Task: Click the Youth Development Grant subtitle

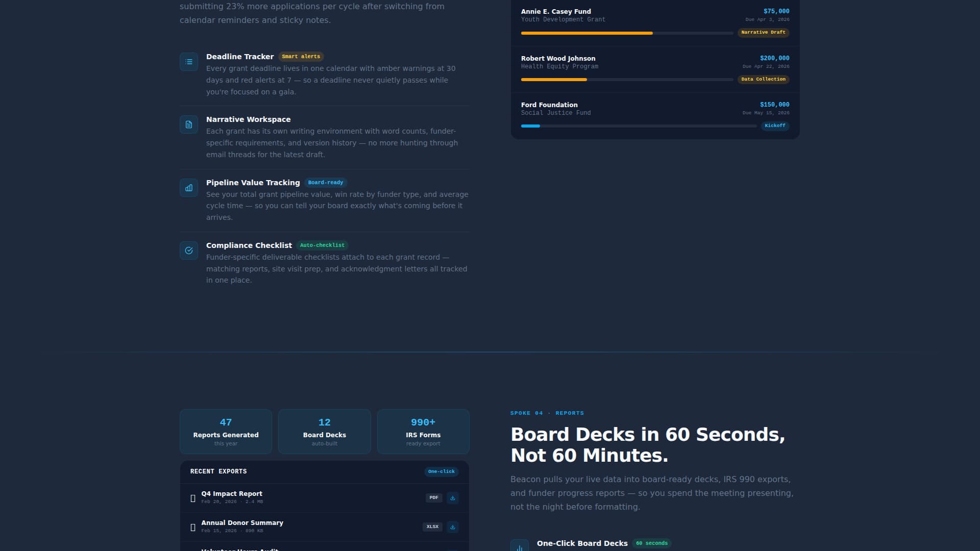Action: click(x=563, y=19)
